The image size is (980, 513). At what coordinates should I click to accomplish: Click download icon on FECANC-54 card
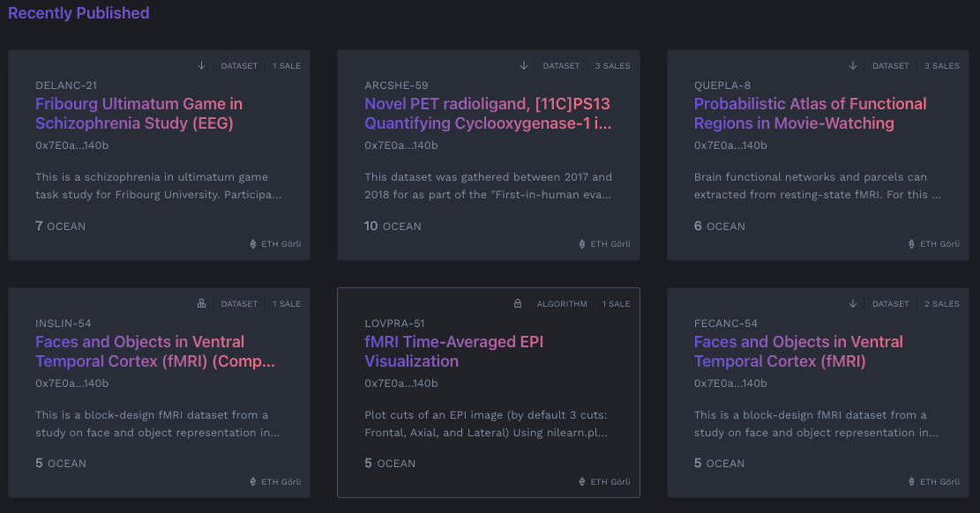(853, 304)
